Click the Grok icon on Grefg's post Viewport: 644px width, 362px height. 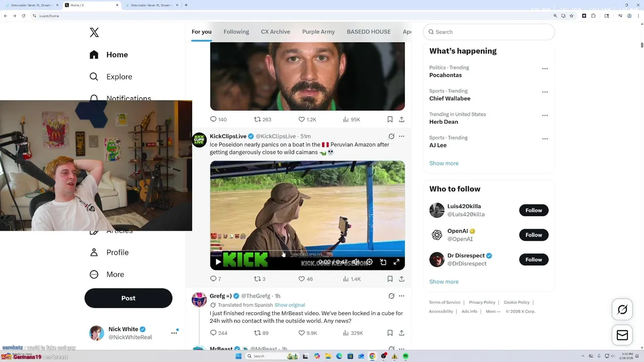(391, 296)
